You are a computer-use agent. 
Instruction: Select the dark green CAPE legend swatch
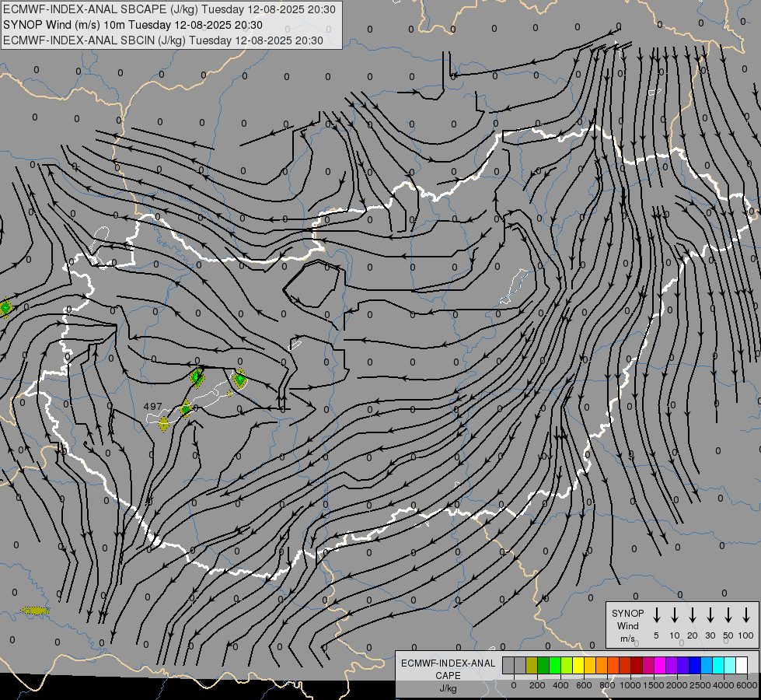pos(543,665)
